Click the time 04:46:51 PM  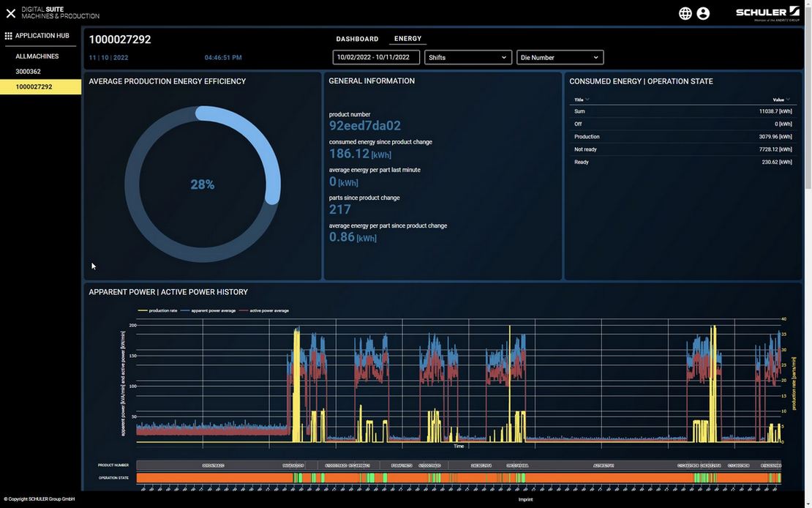(x=223, y=58)
